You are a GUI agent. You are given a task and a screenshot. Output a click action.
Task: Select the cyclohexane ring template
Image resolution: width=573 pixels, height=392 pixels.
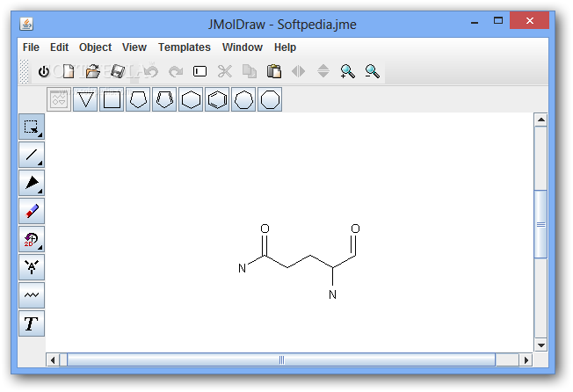191,99
